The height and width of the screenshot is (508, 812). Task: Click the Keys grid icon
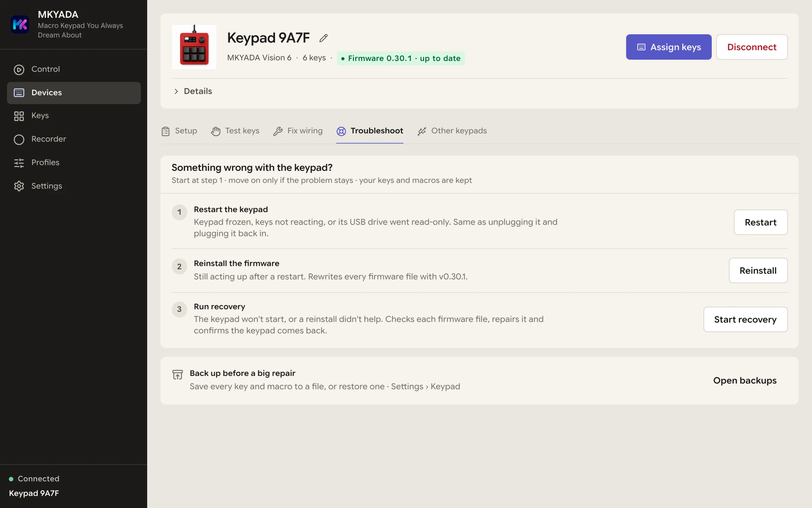19,116
